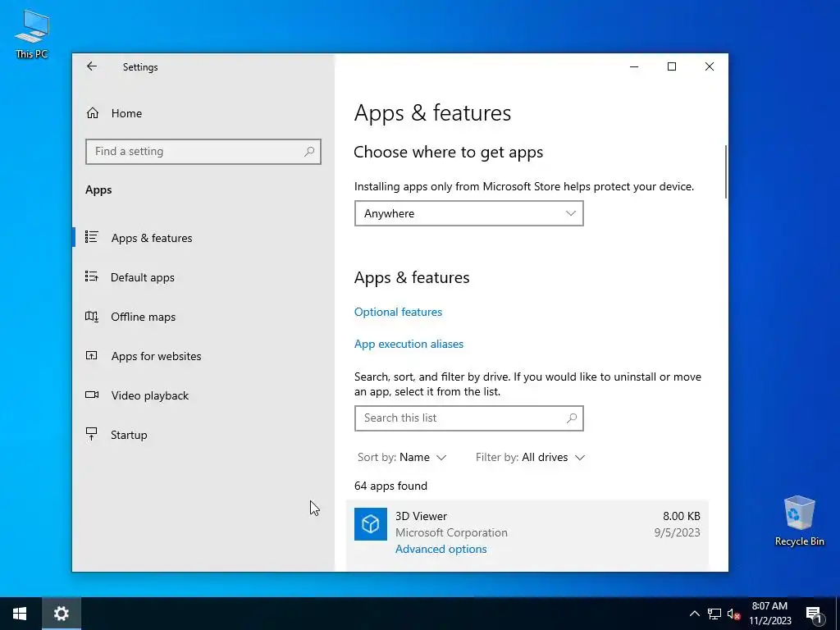This screenshot has height=630, width=840.
Task: Open the Optional features link
Action: pos(398,312)
